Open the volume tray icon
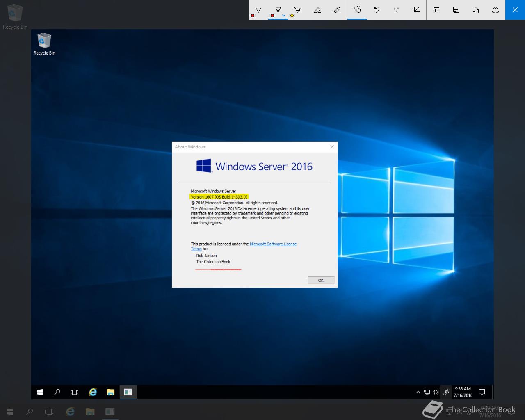Screen dimensions: 525x420 [x=435, y=392]
